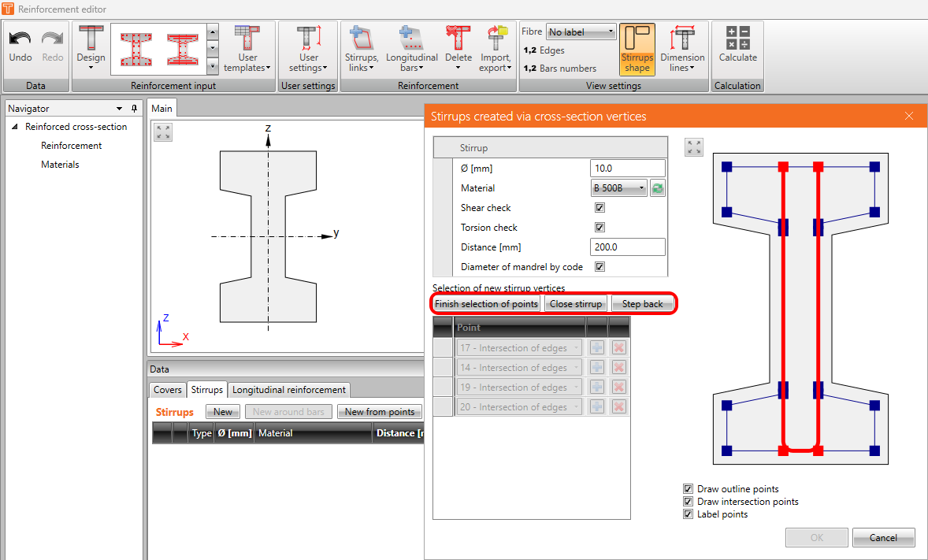Image resolution: width=928 pixels, height=560 pixels.
Task: Switch to the Covers tab
Action: coord(167,390)
